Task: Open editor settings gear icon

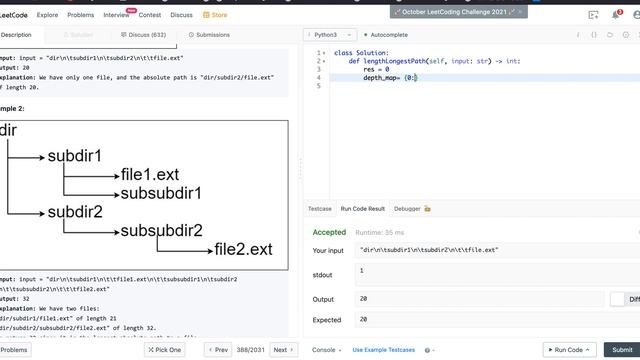Action: tap(626, 35)
